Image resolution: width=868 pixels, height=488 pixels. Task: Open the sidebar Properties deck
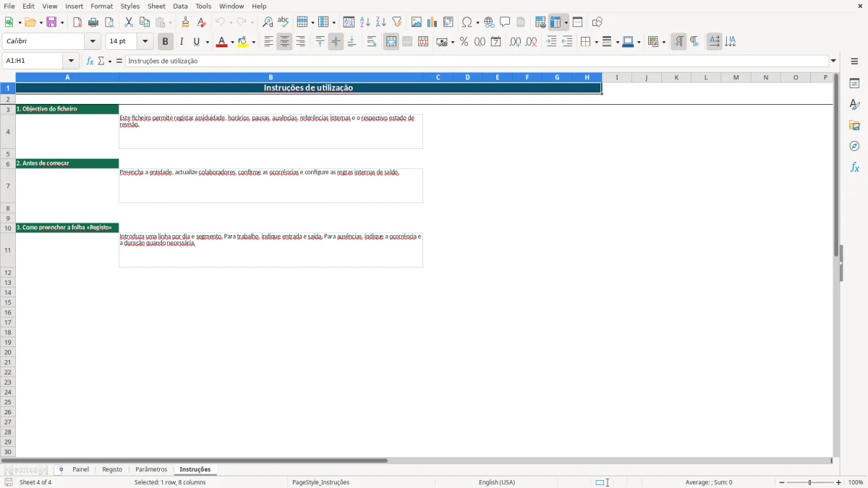(x=854, y=83)
